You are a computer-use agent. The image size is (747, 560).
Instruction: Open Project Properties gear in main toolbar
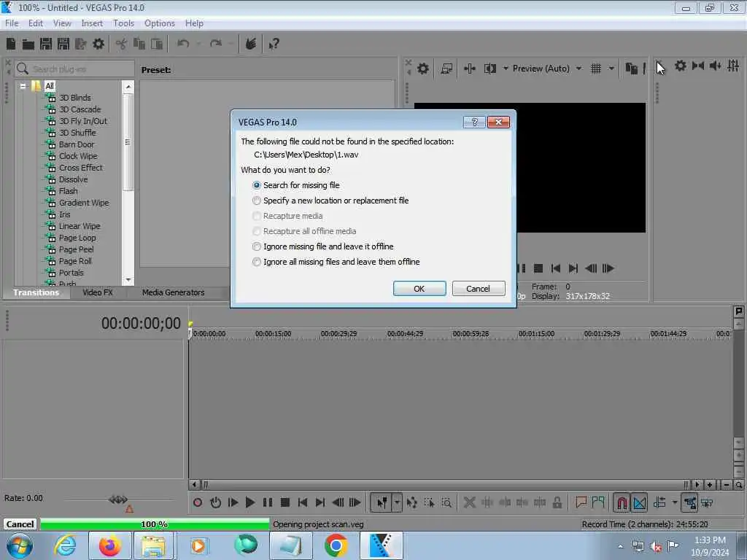click(98, 44)
